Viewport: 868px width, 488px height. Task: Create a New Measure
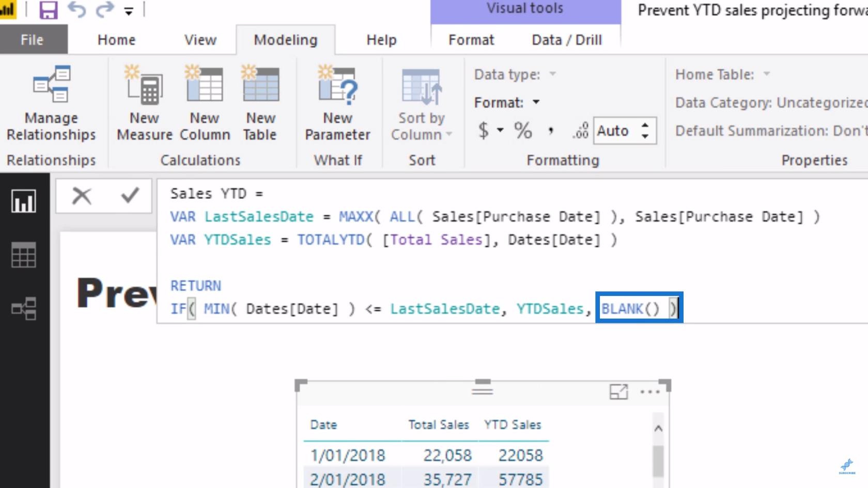coord(144,103)
